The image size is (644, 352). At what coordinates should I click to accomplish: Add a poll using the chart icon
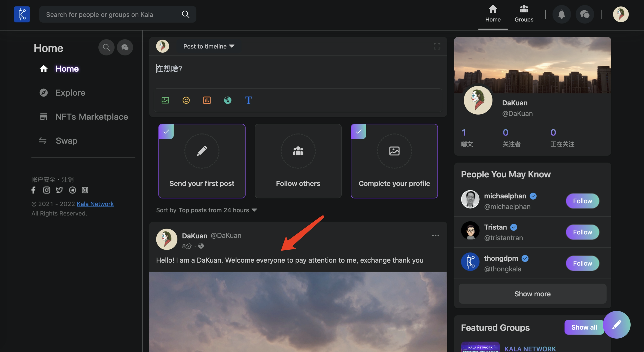207,100
